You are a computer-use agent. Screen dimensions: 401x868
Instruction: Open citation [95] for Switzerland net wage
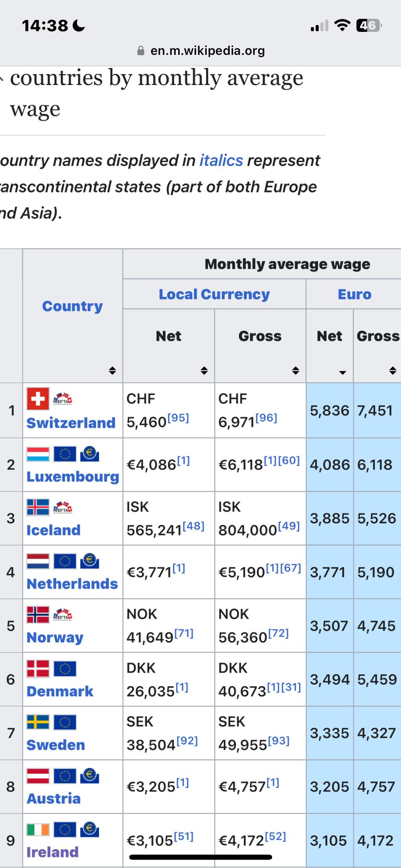point(178,418)
